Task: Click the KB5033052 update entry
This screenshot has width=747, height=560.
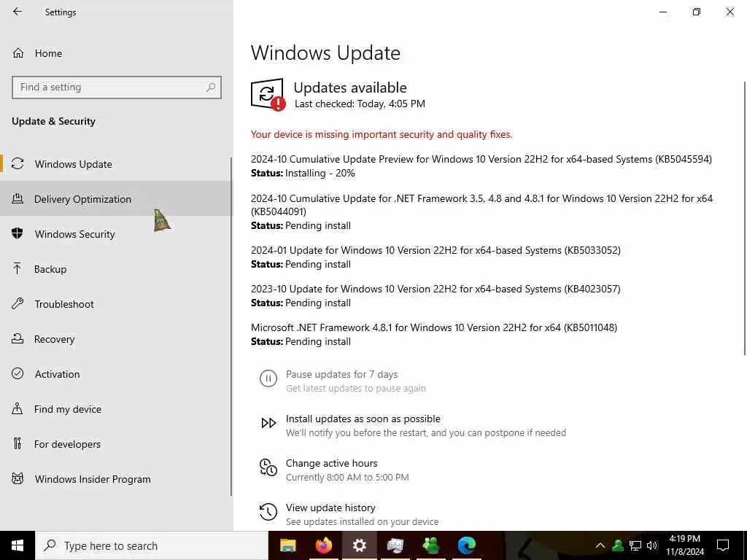Action: (436, 250)
